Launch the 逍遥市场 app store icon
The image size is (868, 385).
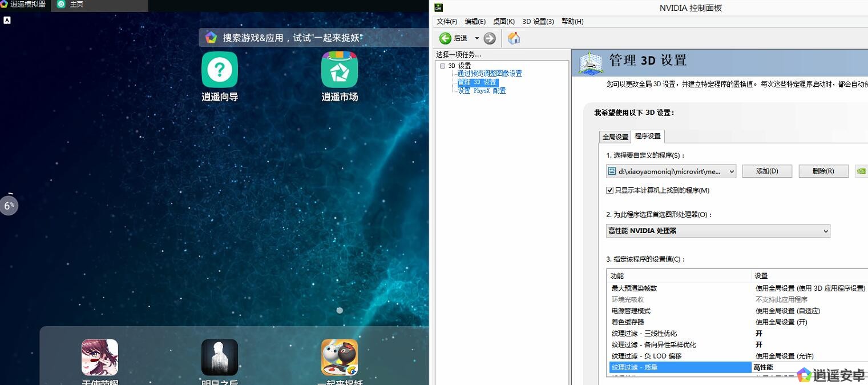339,70
